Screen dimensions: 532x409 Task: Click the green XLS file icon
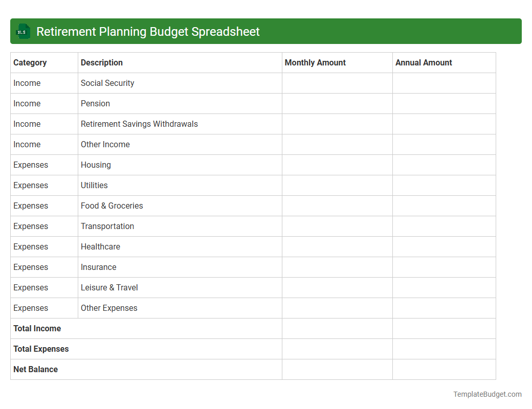[23, 31]
